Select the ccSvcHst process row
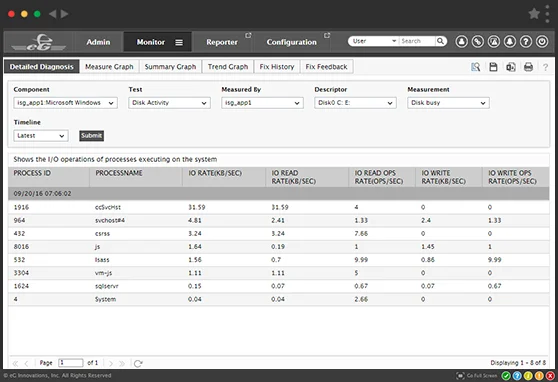Viewport: 558px width, 382px height. point(279,207)
